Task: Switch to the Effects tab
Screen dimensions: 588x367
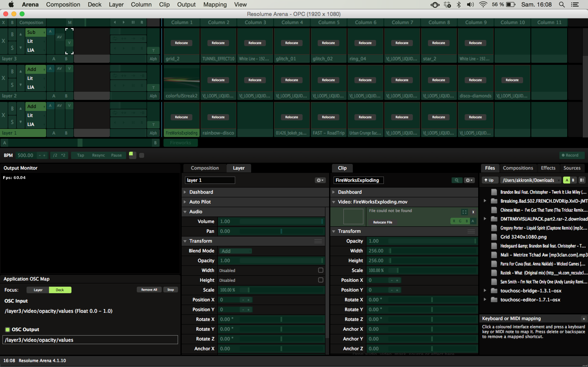Action: (548, 168)
